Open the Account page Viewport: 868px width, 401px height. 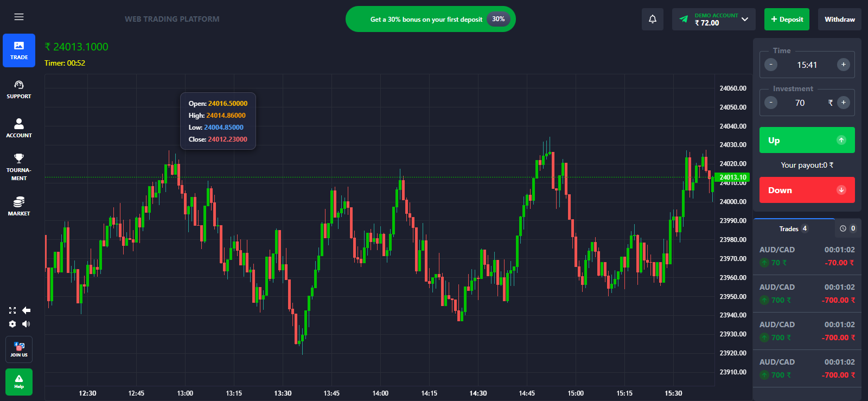19,128
